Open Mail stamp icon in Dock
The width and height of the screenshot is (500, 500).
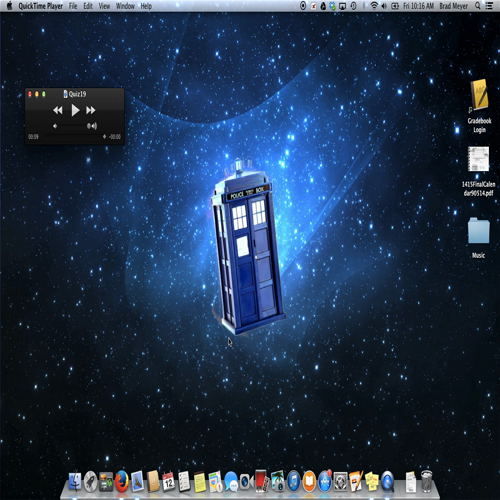[137, 481]
